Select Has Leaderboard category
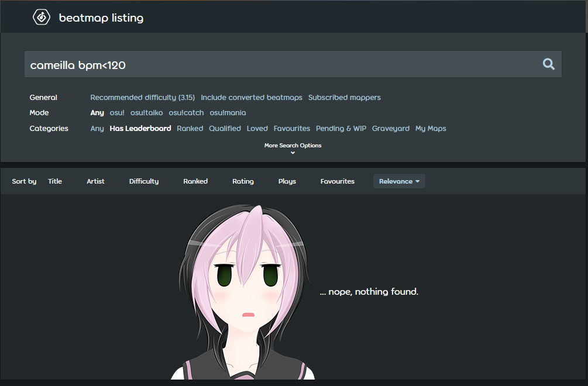588x386 pixels. coord(140,129)
